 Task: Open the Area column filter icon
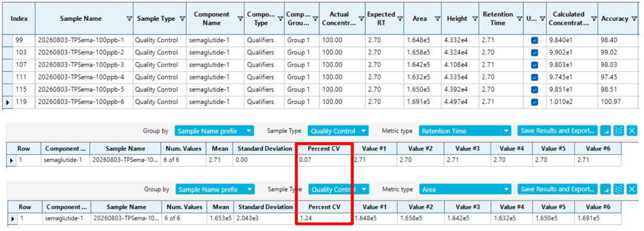(438, 19)
